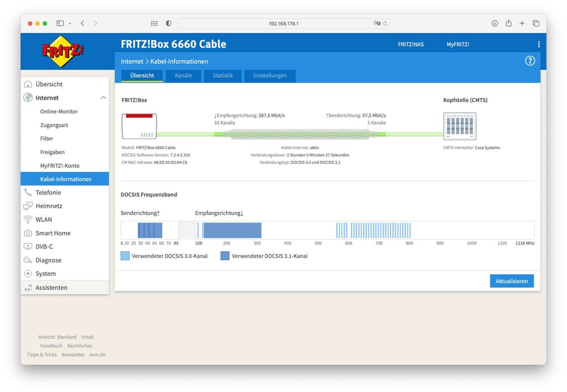Open the Inhalt footer link
567x392 pixels.
87,337
